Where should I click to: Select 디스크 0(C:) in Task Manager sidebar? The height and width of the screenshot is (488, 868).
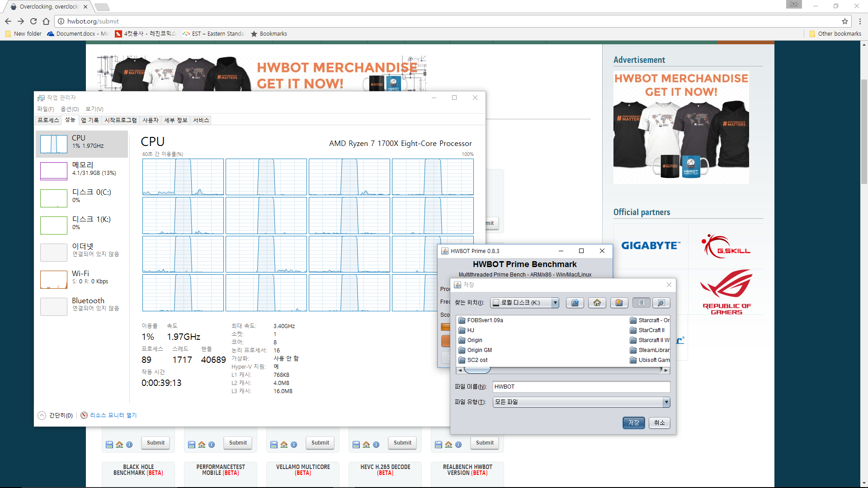point(82,198)
